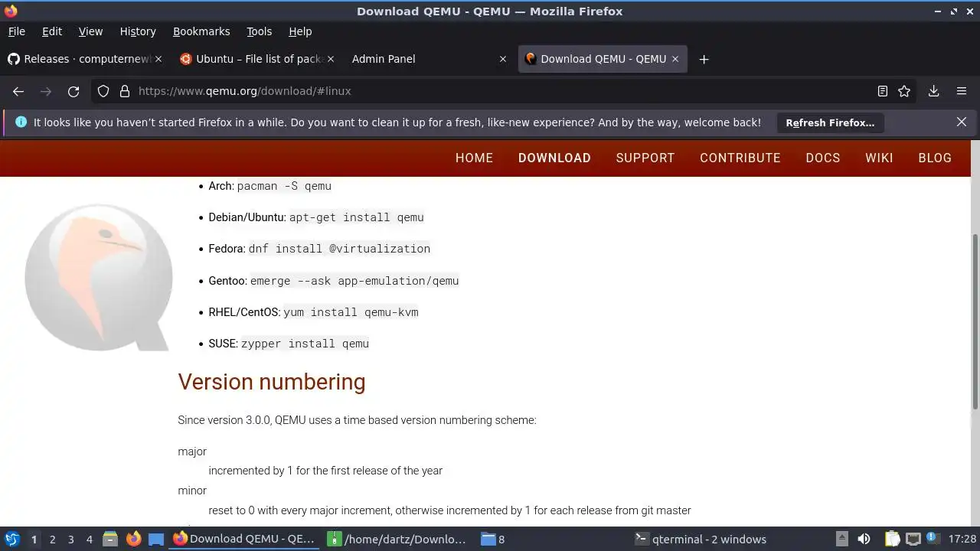
Task: Go back with the Back arrow
Action: click(x=18, y=91)
